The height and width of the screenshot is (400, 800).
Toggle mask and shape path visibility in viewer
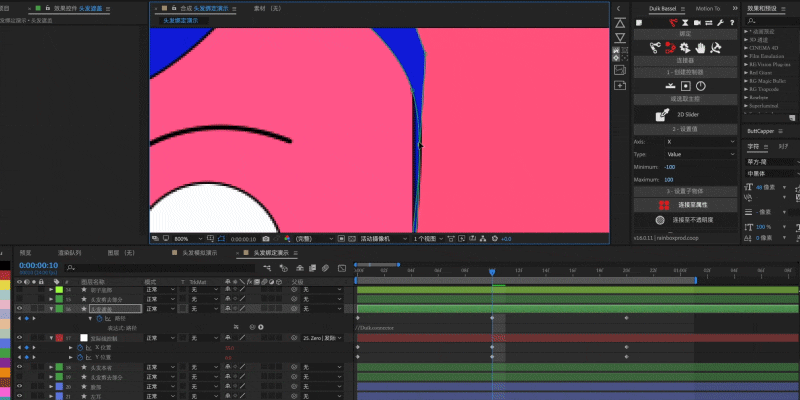221,238
